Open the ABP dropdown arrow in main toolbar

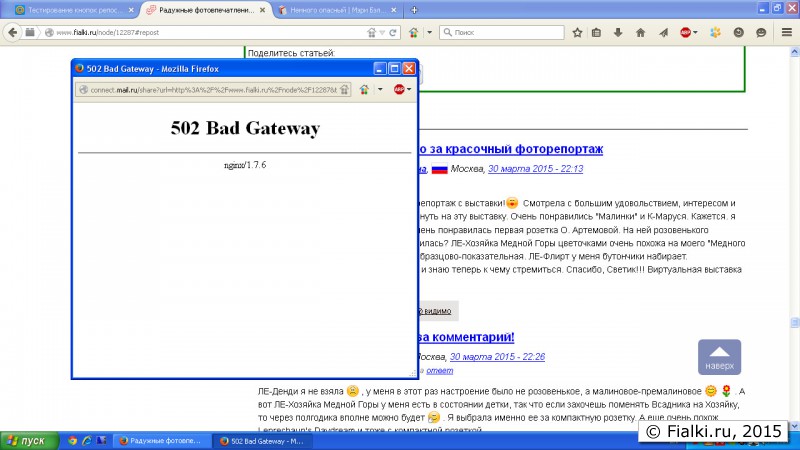[x=695, y=32]
